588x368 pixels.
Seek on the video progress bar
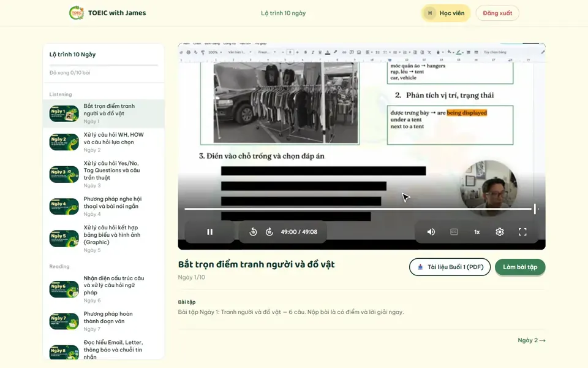tap(360, 209)
